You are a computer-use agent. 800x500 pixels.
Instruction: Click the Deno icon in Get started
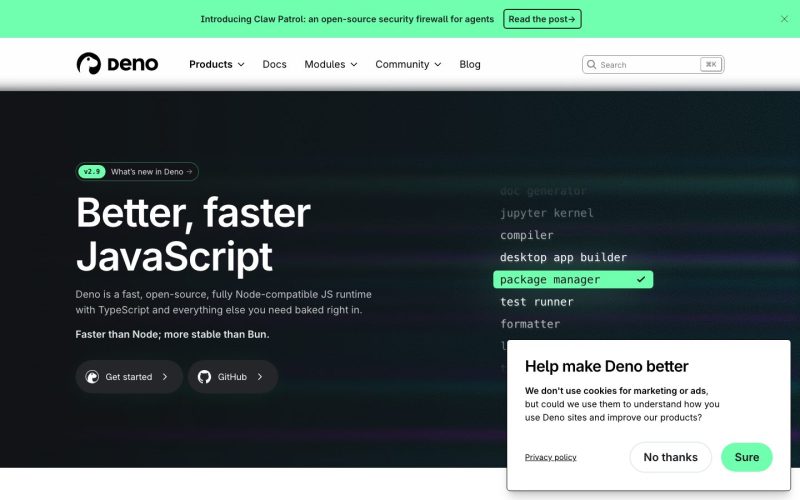(x=92, y=377)
